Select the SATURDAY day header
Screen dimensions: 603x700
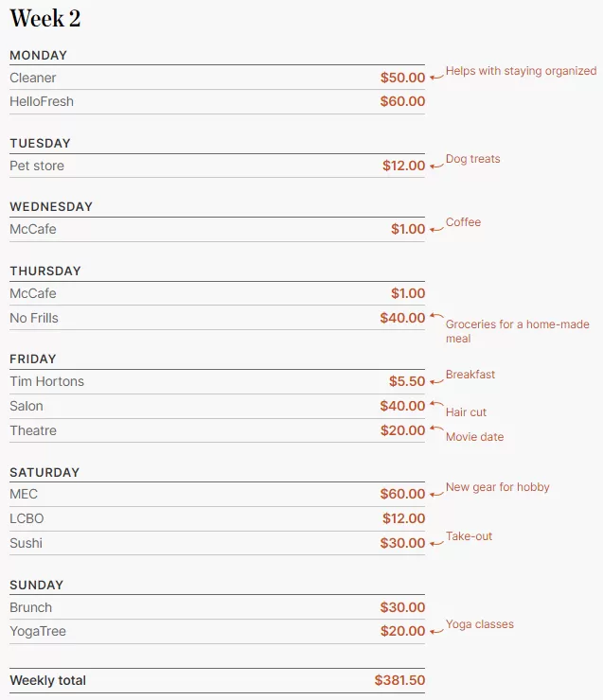tap(44, 472)
